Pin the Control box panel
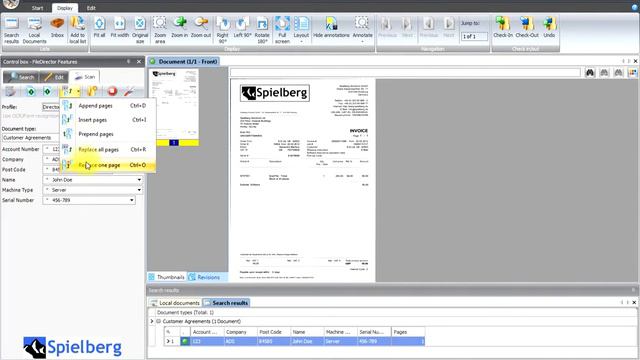640x360 pixels. [x=128, y=62]
